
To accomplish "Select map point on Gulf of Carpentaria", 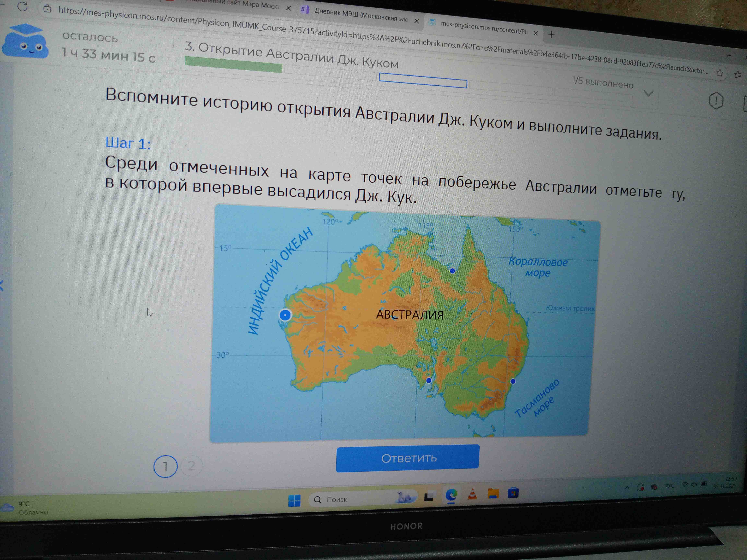I will (452, 271).
